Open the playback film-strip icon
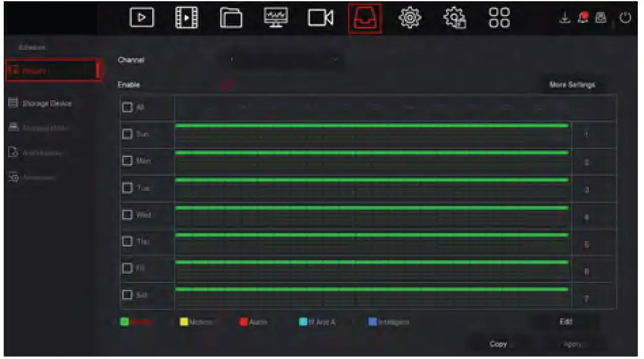644x359 pixels. tap(186, 18)
